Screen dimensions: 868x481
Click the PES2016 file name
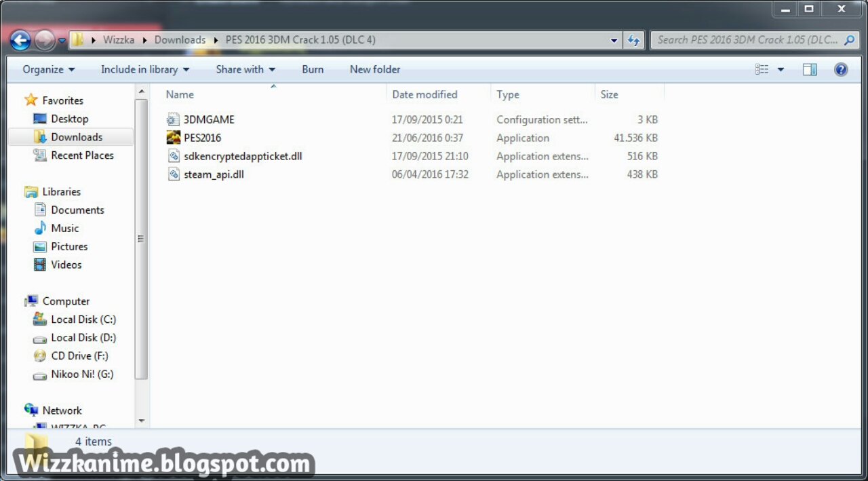point(202,138)
